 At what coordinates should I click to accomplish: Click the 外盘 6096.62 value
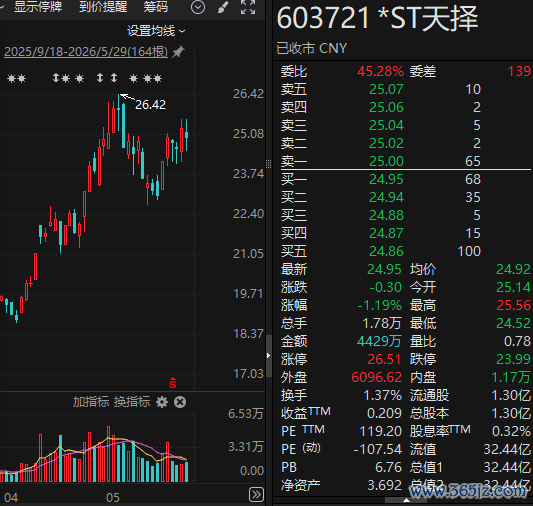point(377,377)
